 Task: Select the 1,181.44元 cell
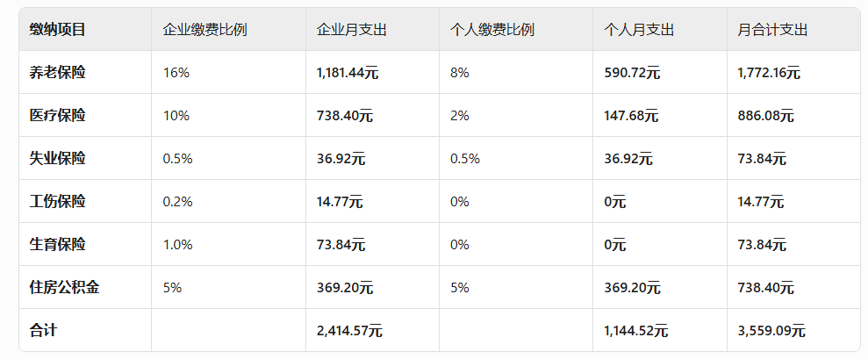click(x=348, y=73)
